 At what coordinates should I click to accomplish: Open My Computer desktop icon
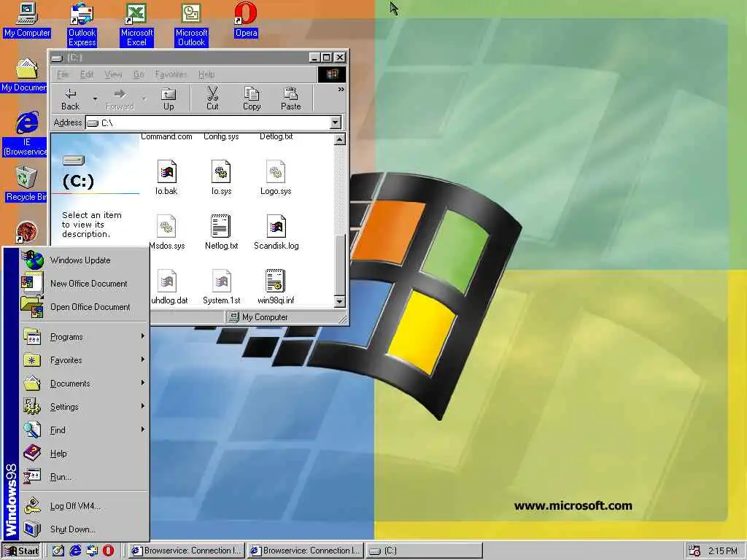tap(27, 20)
